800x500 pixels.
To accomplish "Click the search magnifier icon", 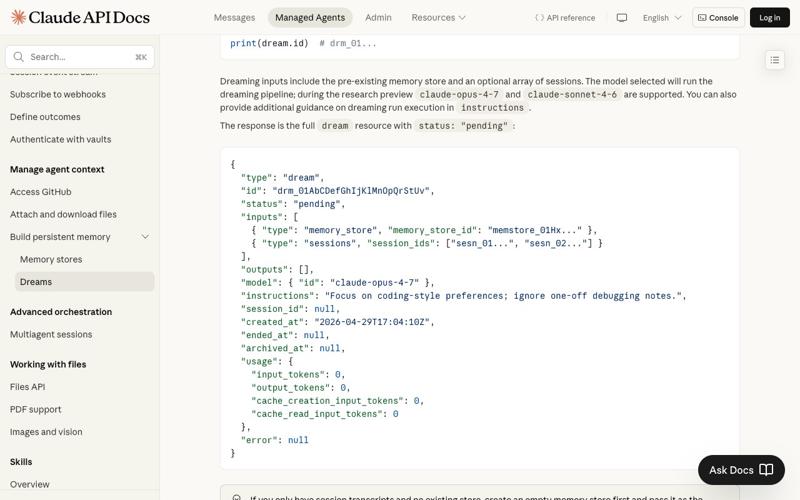I will pyautogui.click(x=18, y=57).
